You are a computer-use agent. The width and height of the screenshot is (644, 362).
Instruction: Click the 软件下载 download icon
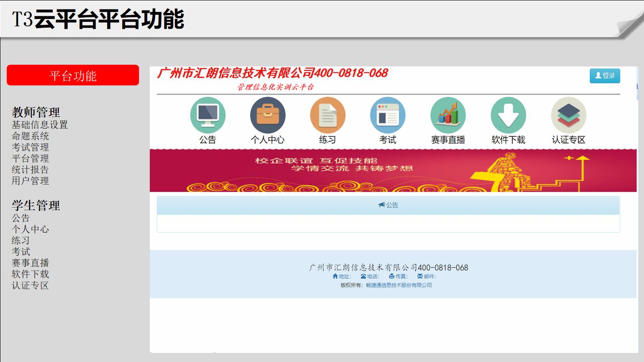(508, 114)
